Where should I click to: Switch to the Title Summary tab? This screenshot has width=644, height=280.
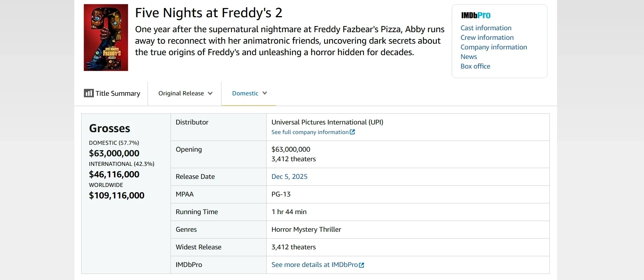coord(118,93)
